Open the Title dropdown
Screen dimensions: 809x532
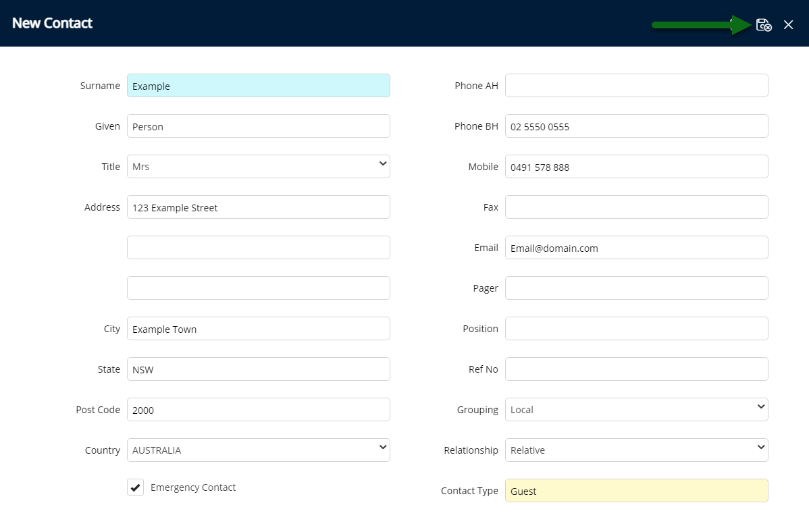click(258, 167)
